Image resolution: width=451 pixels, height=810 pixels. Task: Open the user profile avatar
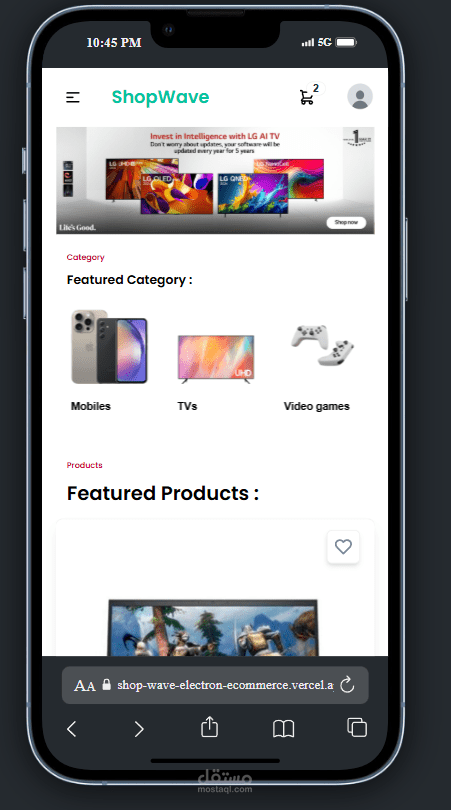tap(360, 97)
